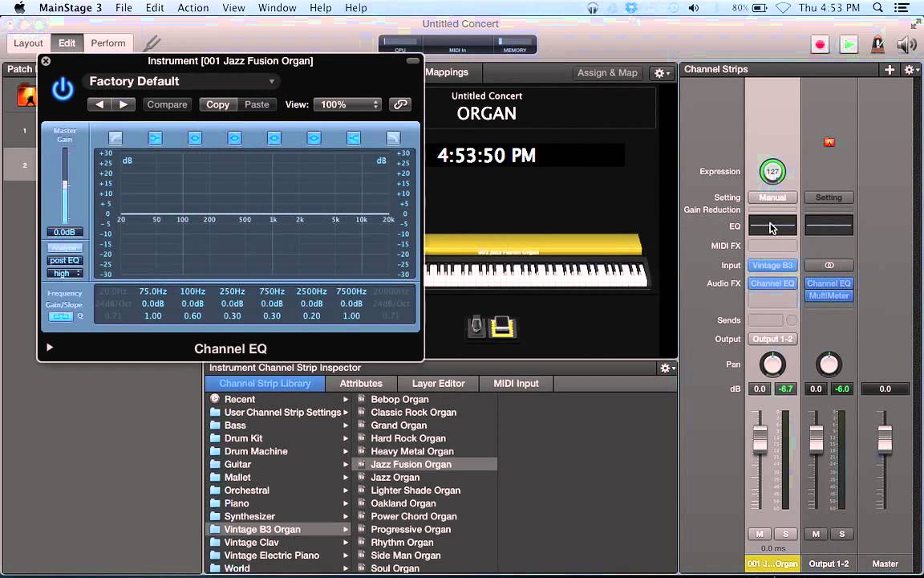Load the next EQ preset arrow
Screen dimensions: 924x578
coord(124,104)
